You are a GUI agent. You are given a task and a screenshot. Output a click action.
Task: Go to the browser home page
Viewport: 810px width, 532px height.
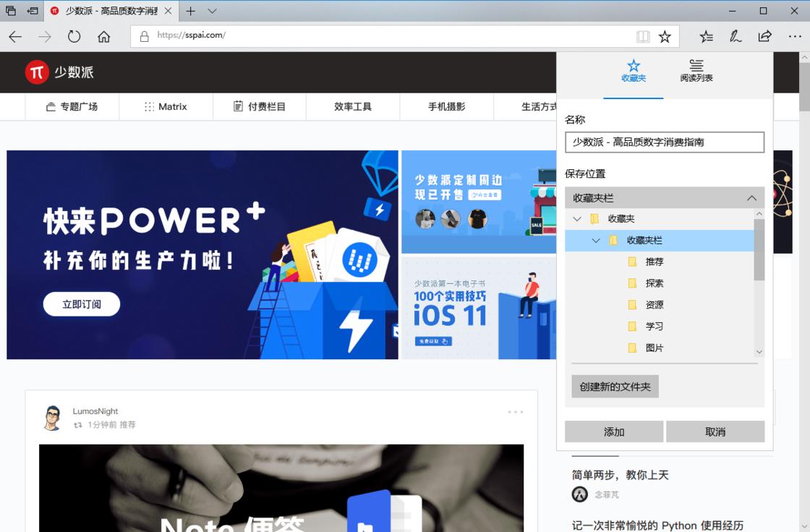tap(104, 37)
